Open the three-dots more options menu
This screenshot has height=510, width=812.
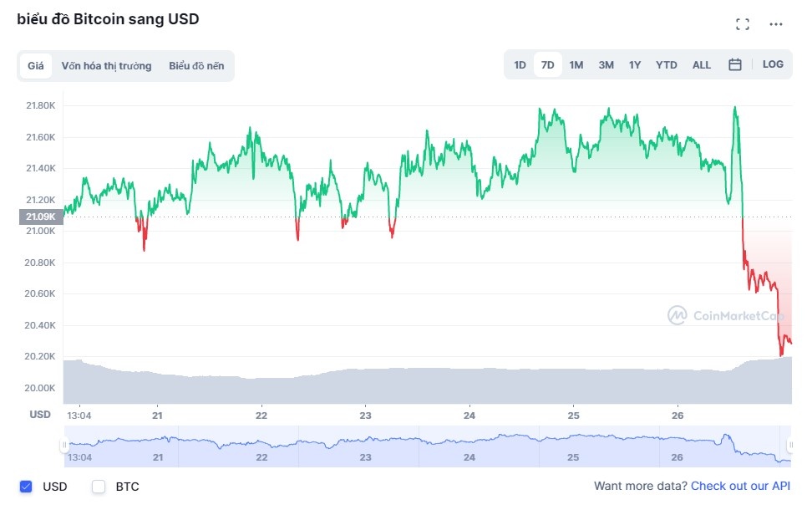pyautogui.click(x=776, y=24)
